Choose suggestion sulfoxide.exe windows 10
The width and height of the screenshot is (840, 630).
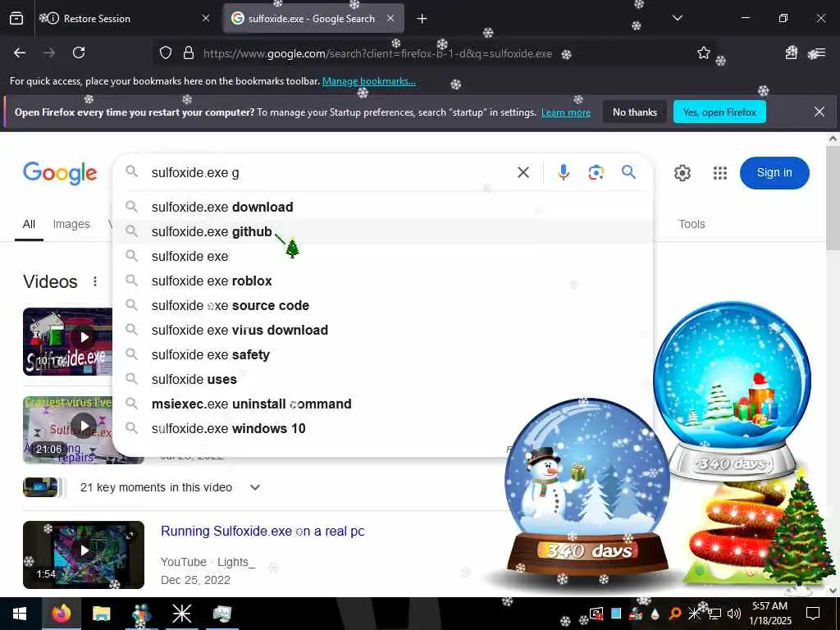[x=382, y=428]
